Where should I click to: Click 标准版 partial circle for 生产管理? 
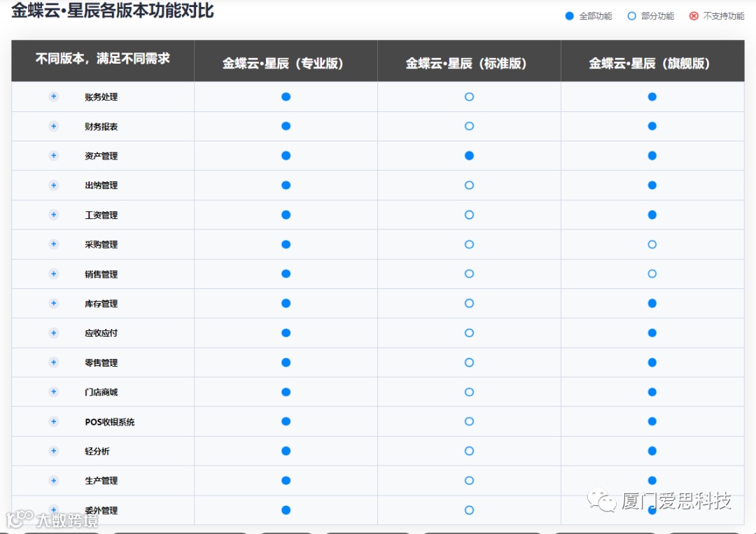pos(469,481)
